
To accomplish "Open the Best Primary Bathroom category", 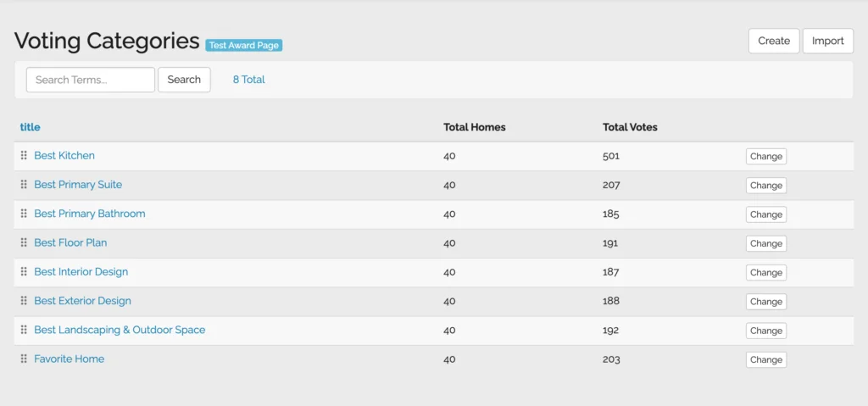I will [90, 214].
